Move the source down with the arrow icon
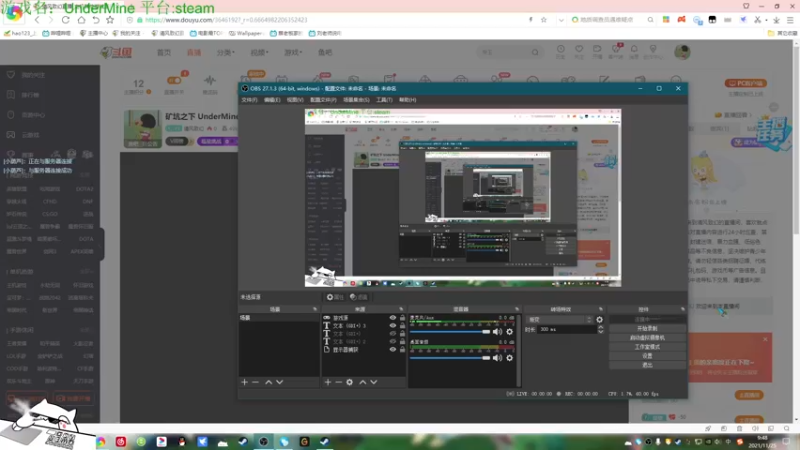The image size is (800, 450). pyautogui.click(x=374, y=382)
